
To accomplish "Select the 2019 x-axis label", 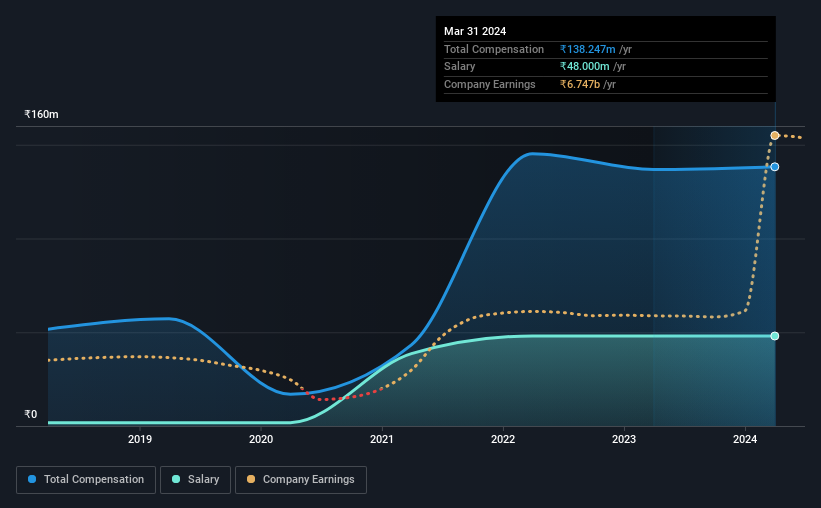I will [x=140, y=439].
